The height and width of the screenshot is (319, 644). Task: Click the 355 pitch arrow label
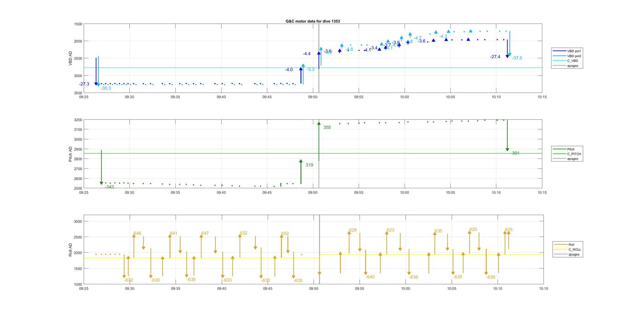click(x=327, y=128)
